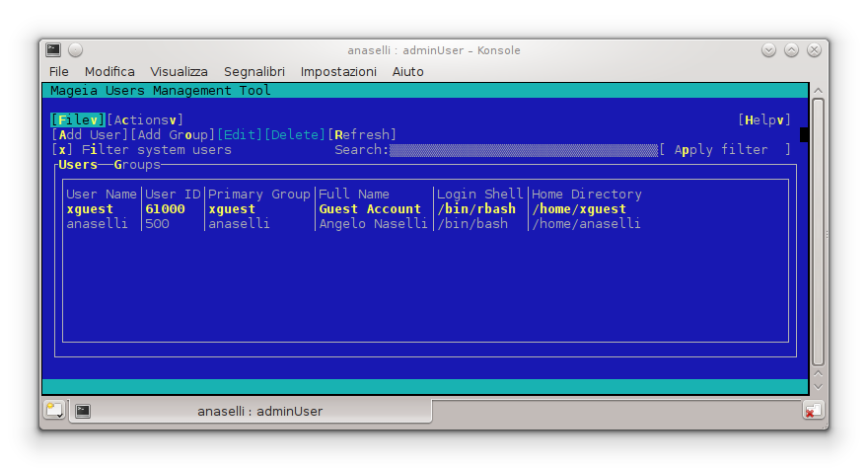
Task: Click the Angelo Naselli full name cell
Action: 373,224
